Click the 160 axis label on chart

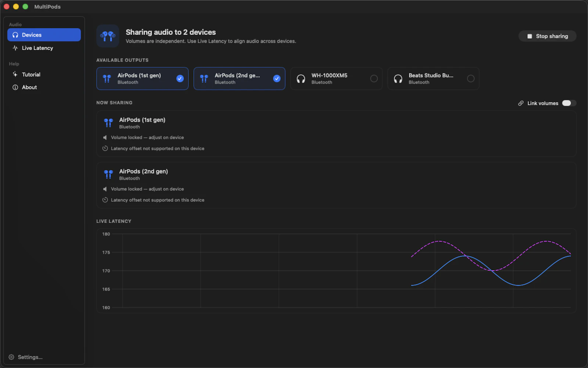pos(106,308)
